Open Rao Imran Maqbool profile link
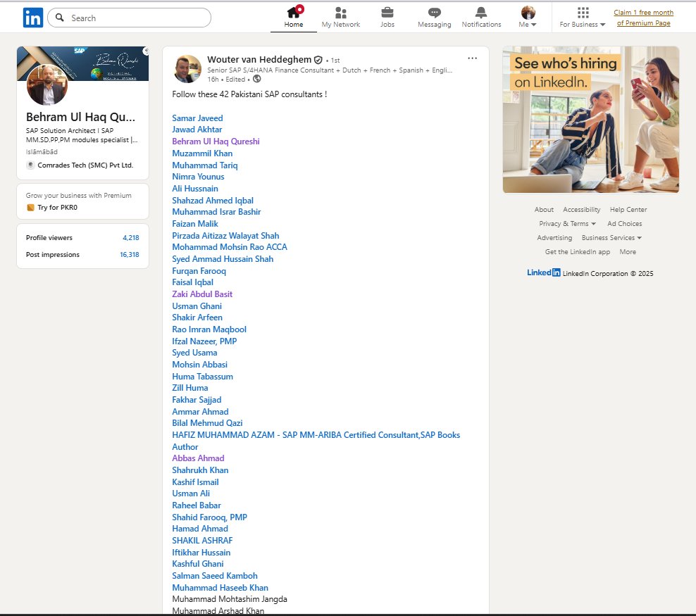696x616 pixels. 209,329
